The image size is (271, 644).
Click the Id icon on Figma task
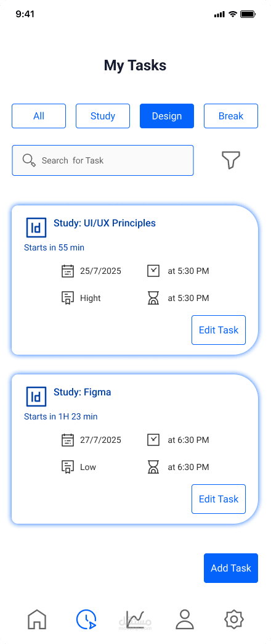coord(36,397)
